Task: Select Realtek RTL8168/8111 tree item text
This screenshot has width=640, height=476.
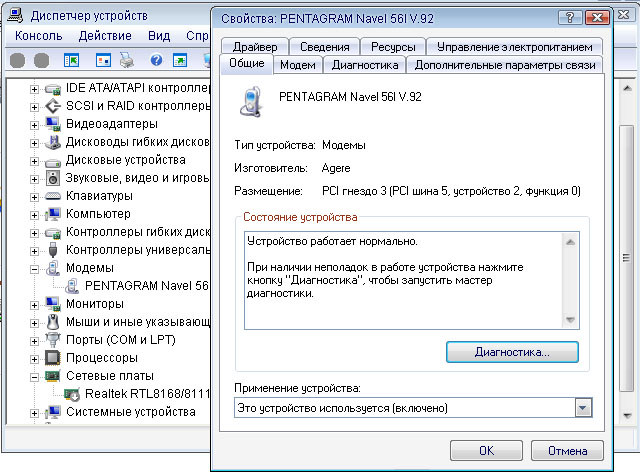Action: (x=147, y=394)
